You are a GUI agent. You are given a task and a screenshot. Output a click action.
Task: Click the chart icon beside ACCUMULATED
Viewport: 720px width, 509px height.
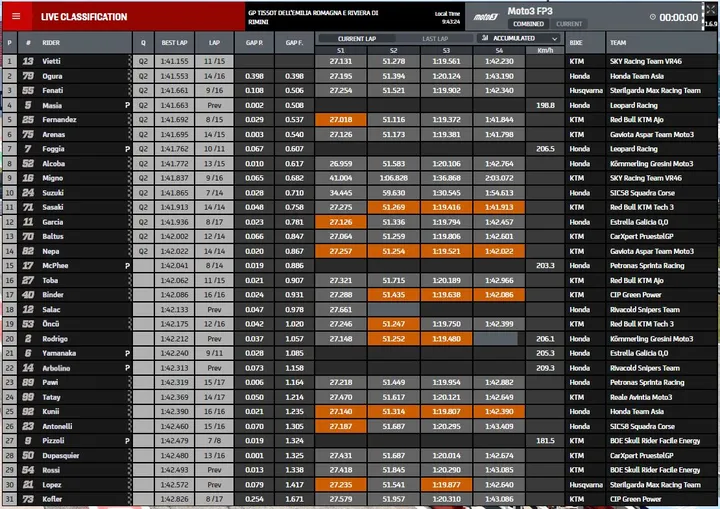point(484,38)
